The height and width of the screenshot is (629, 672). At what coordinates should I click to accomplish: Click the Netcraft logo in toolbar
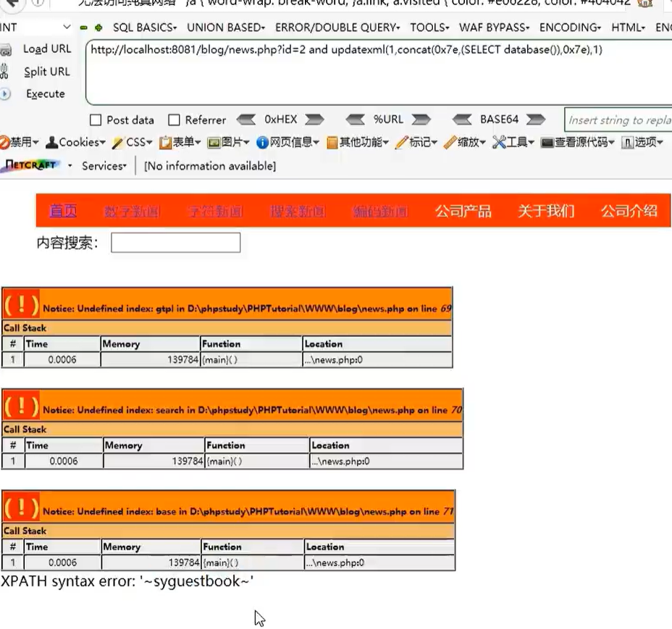31,165
